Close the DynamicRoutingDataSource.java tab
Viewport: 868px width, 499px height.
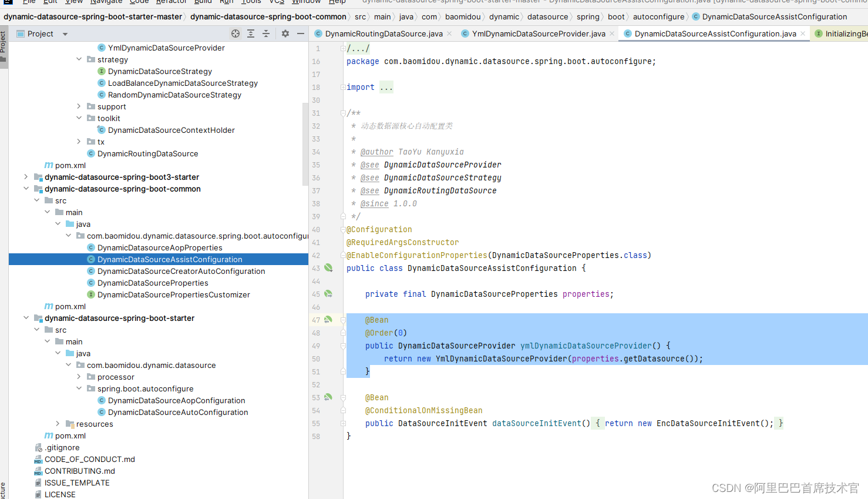450,34
